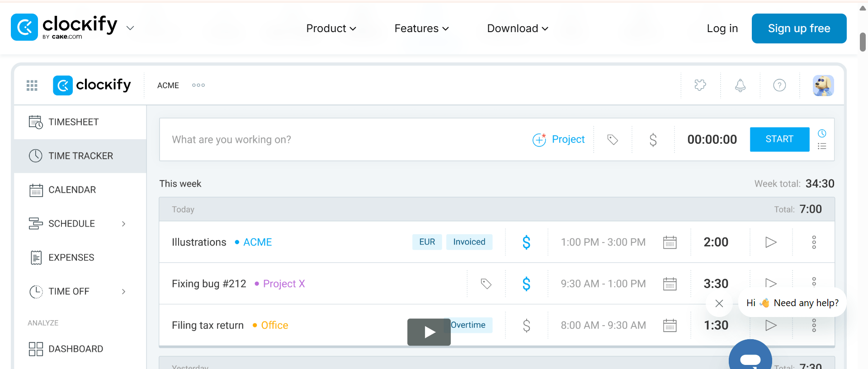Edit the 1:00 PM - 3:00 PM time range

point(603,242)
